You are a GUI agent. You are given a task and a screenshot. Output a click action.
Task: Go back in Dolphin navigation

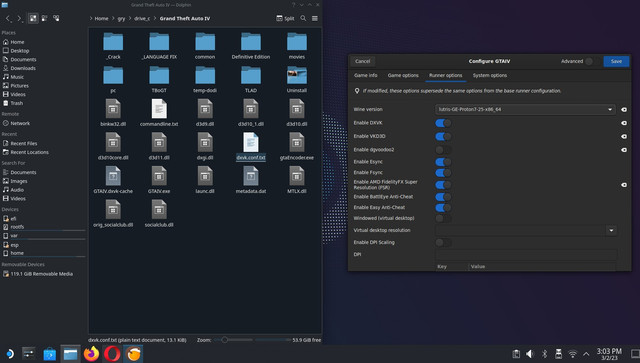point(8,18)
